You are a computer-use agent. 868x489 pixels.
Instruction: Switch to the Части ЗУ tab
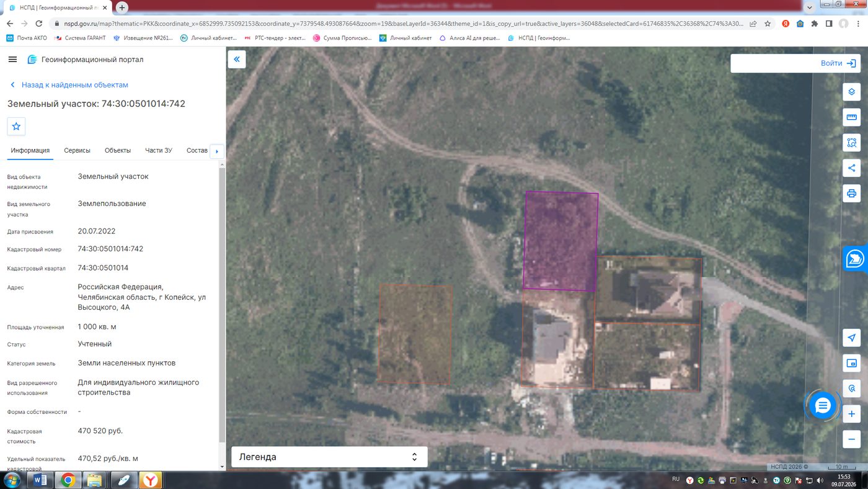coord(159,151)
